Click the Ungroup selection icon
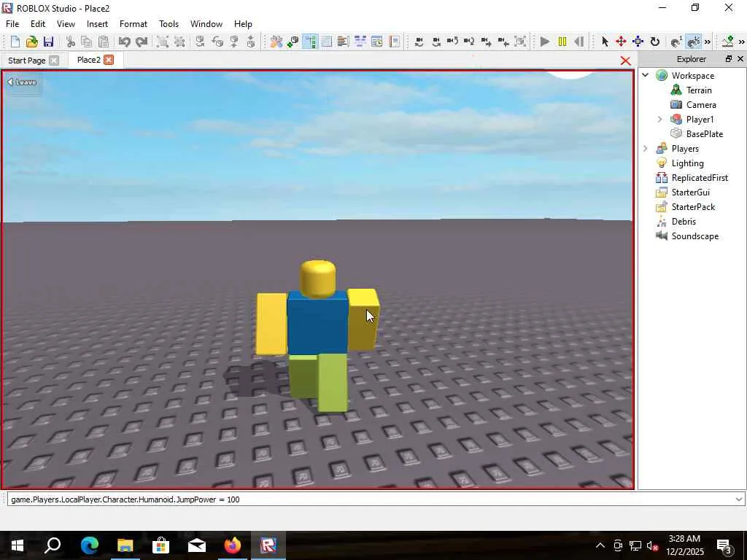The height and width of the screenshot is (560, 747). [x=179, y=42]
